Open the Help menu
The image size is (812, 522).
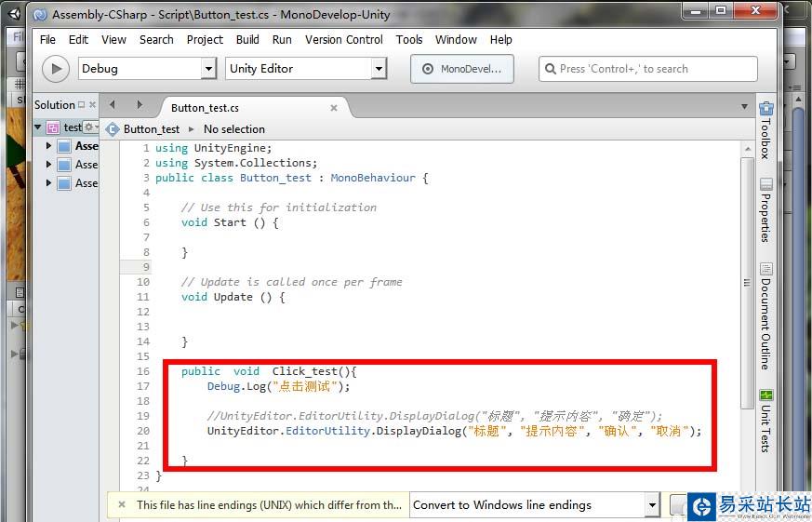coord(500,39)
